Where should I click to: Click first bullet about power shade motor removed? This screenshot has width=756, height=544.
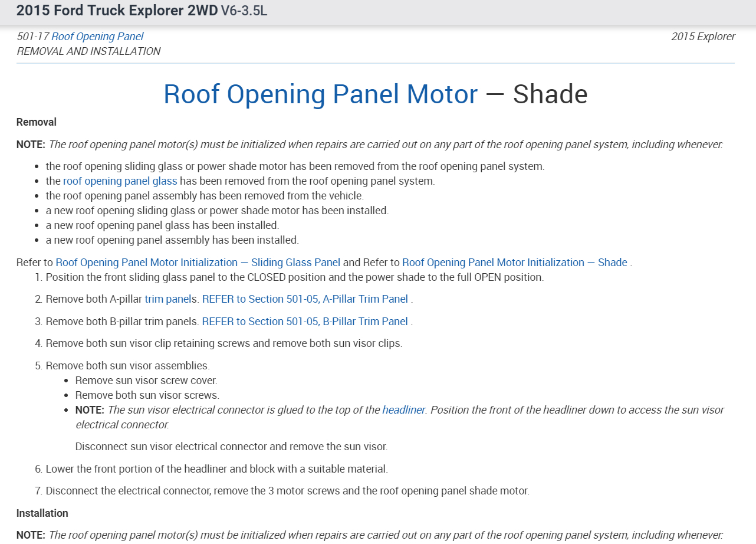(x=295, y=166)
